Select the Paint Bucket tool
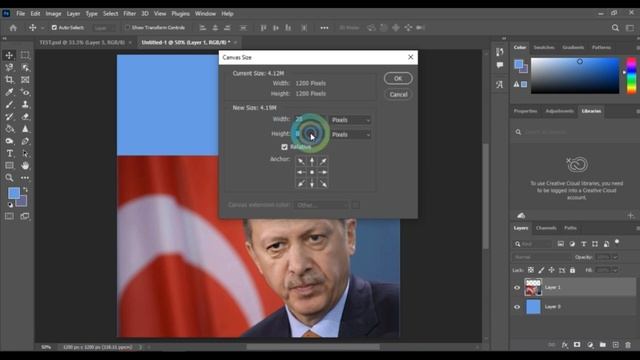The image size is (640, 360). coord(9,129)
